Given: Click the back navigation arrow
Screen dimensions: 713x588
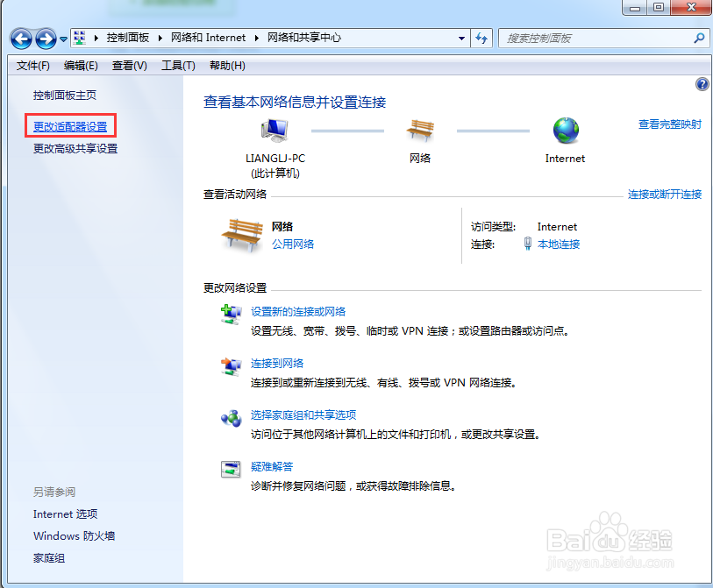Looking at the screenshot, I should (x=19, y=39).
